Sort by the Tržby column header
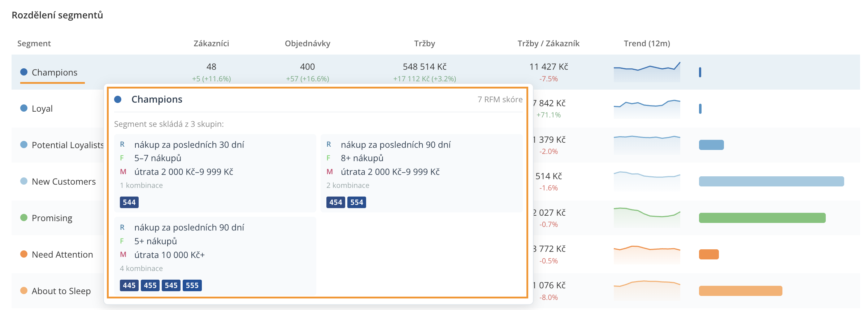Image resolution: width=868 pixels, height=310 pixels. [x=425, y=43]
